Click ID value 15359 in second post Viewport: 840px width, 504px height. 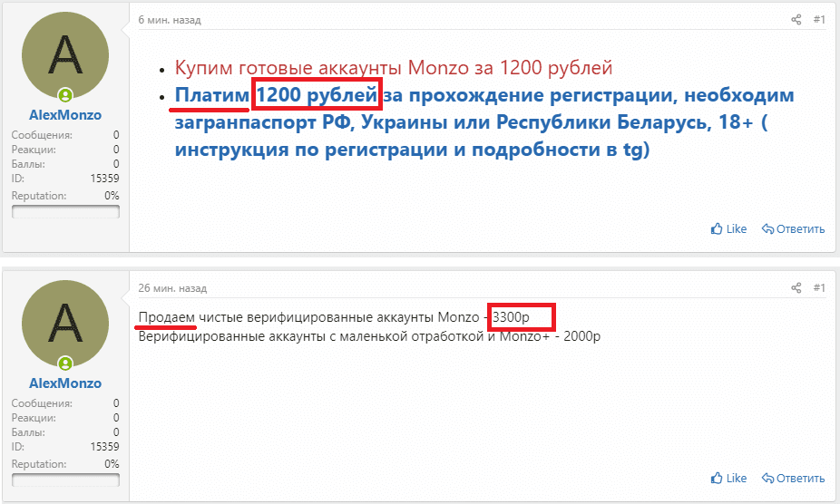coord(104,446)
